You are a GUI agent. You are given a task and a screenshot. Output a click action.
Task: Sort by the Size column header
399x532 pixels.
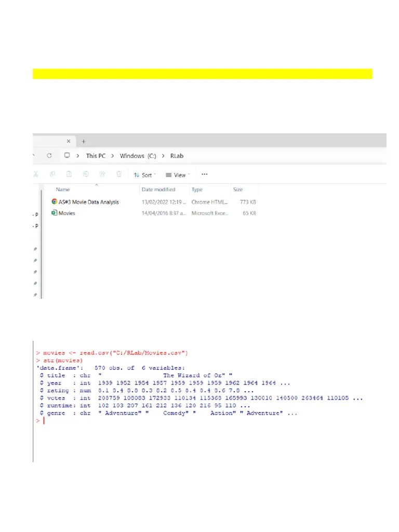(x=238, y=190)
